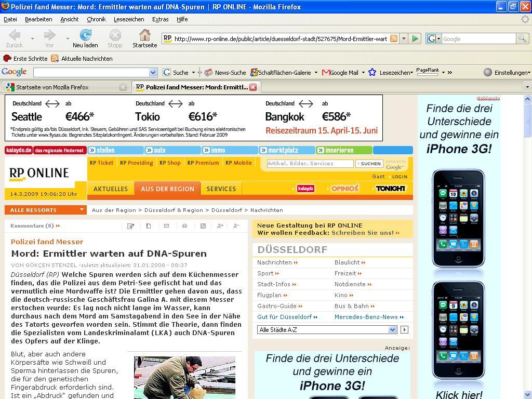
Task: Click the write comment icon above article
Action: [x=130, y=226]
